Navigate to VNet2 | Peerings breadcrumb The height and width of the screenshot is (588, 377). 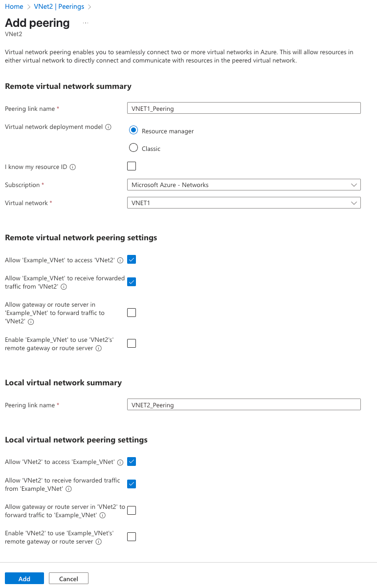(59, 6)
